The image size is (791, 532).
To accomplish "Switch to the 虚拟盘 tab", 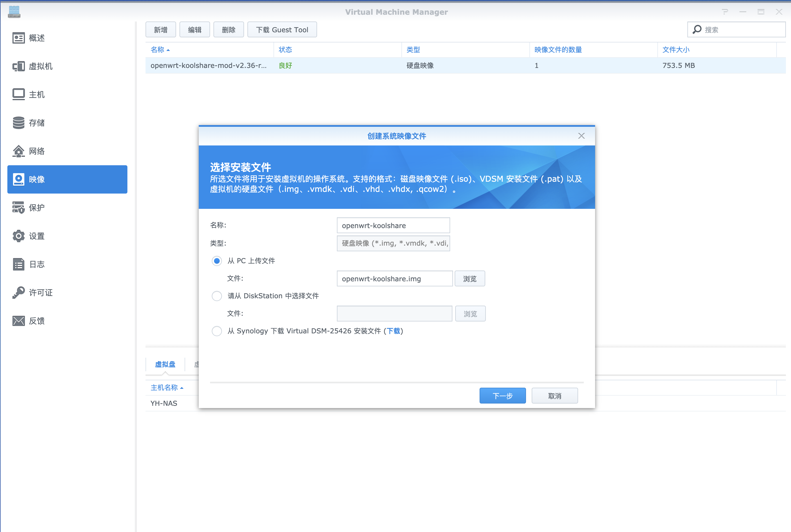I will pyautogui.click(x=165, y=364).
